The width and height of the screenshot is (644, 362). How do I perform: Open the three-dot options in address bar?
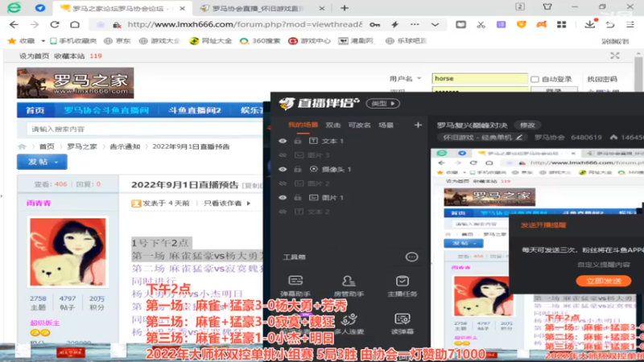coord(415,25)
